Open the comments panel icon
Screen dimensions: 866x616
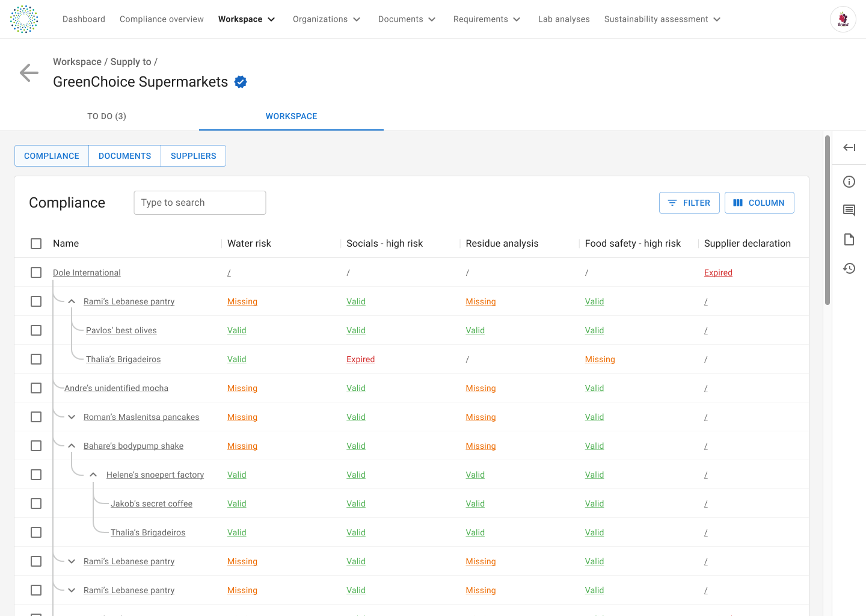849,211
